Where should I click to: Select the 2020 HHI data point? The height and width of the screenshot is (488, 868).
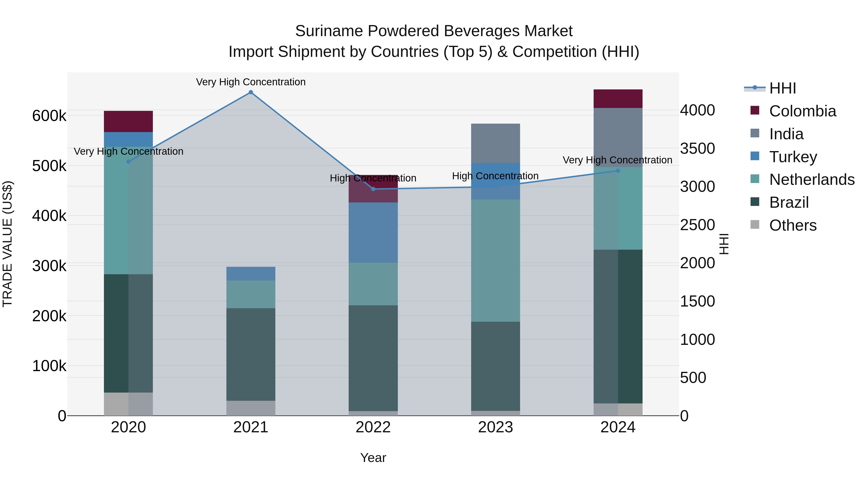click(x=128, y=162)
